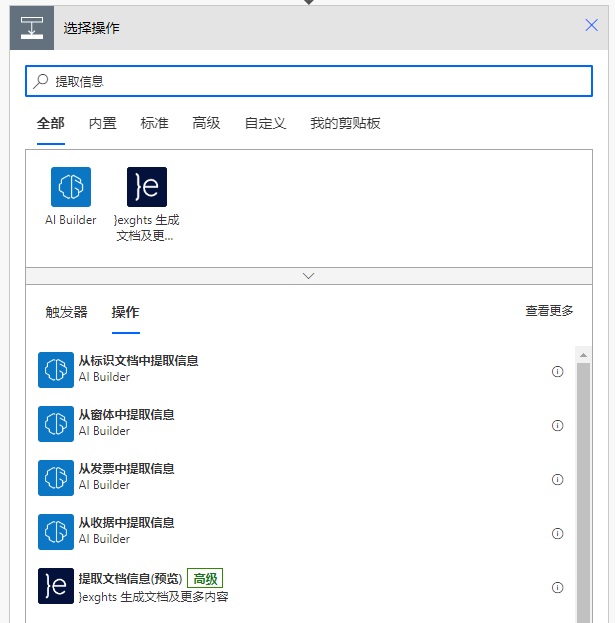Click the 选择操作 header icon

(32, 28)
